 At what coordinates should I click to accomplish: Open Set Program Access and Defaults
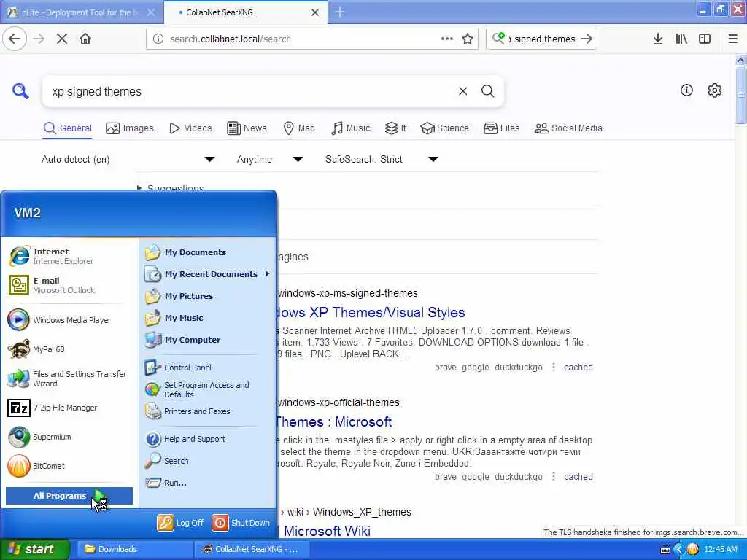[x=208, y=389]
